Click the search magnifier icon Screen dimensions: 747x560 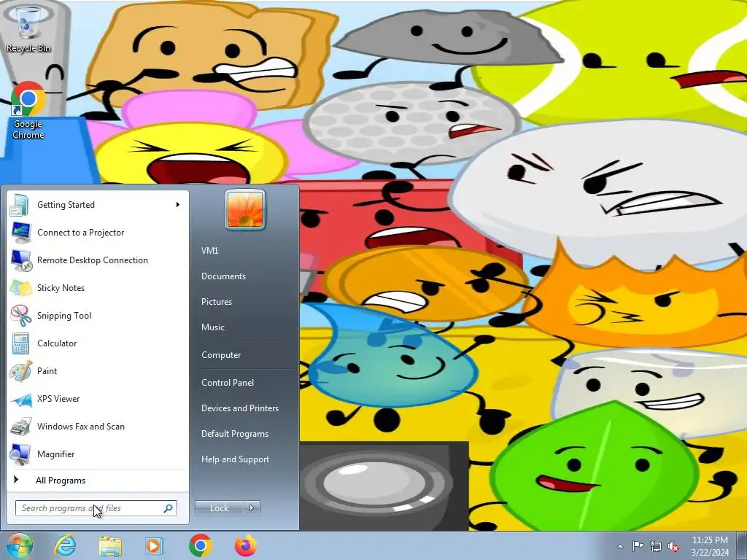point(169,508)
